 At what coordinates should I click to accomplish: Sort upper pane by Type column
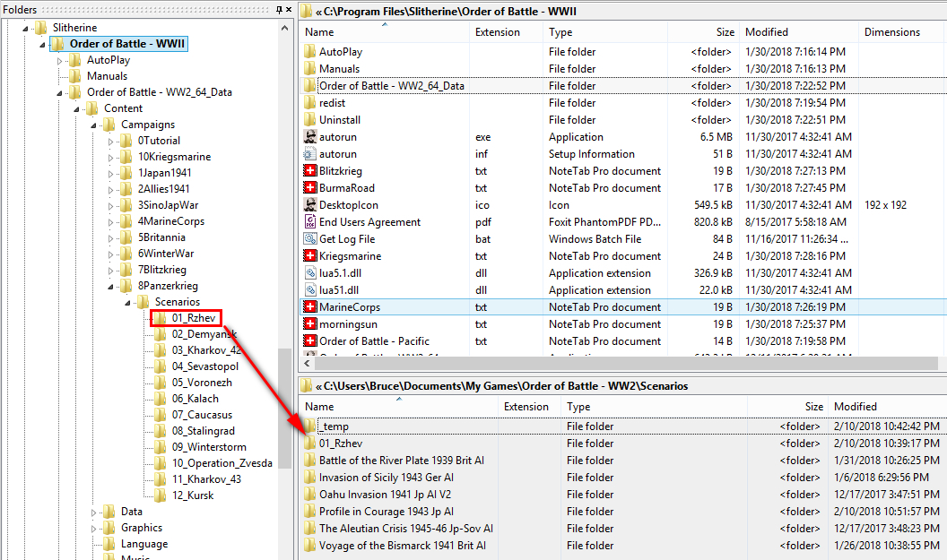pyautogui.click(x=605, y=32)
